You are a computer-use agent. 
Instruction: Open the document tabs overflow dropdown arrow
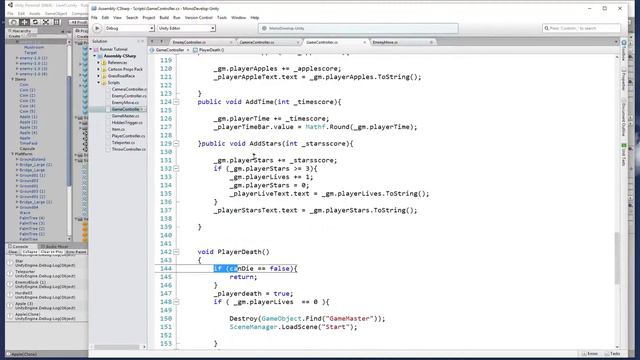click(x=616, y=42)
